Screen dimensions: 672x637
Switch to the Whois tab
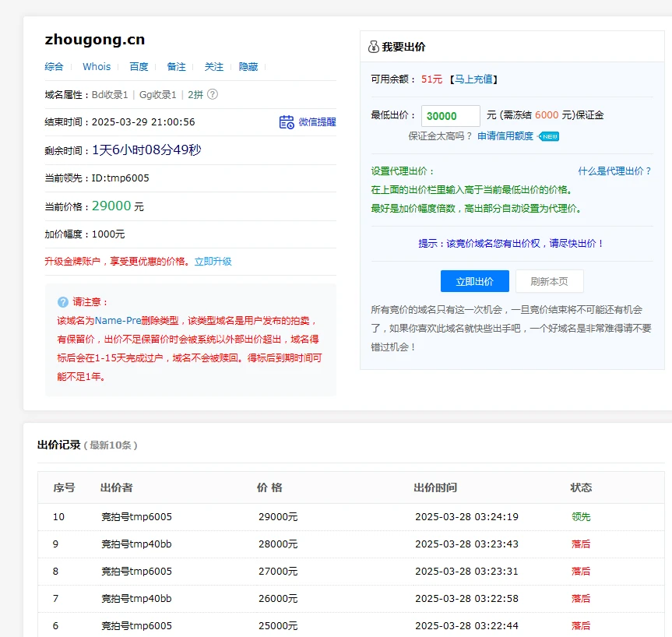(x=97, y=67)
